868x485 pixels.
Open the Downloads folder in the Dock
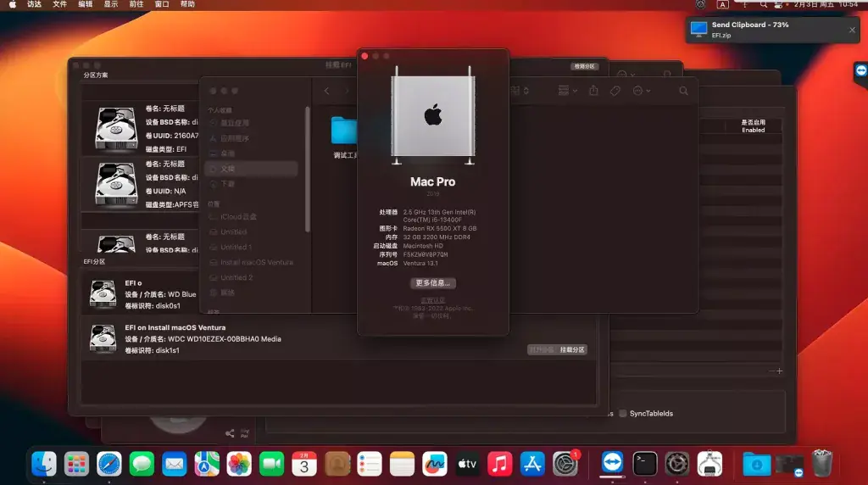pos(756,464)
